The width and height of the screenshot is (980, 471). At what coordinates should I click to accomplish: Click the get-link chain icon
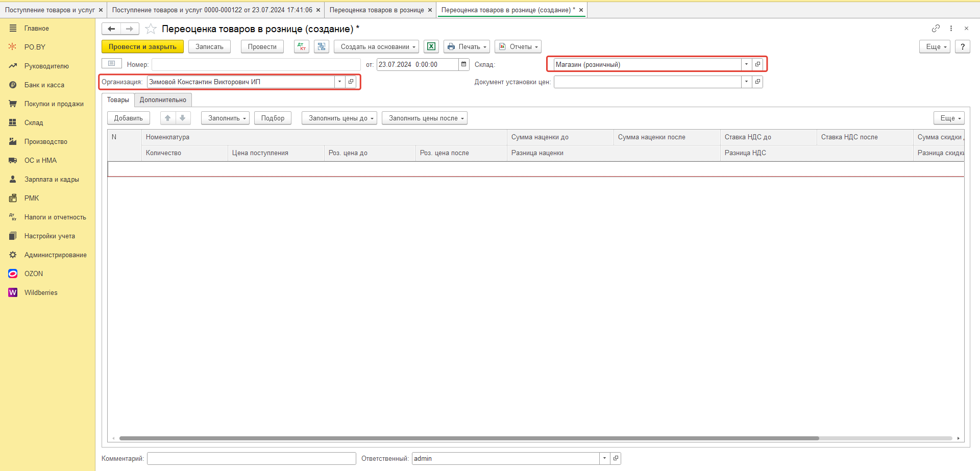tap(936, 29)
